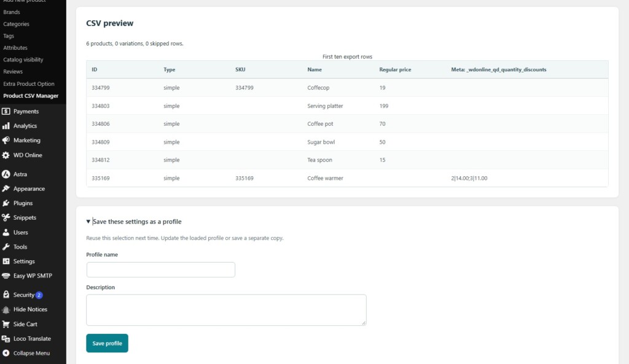
Task: Click the Regular price column header
Action: 395,70
